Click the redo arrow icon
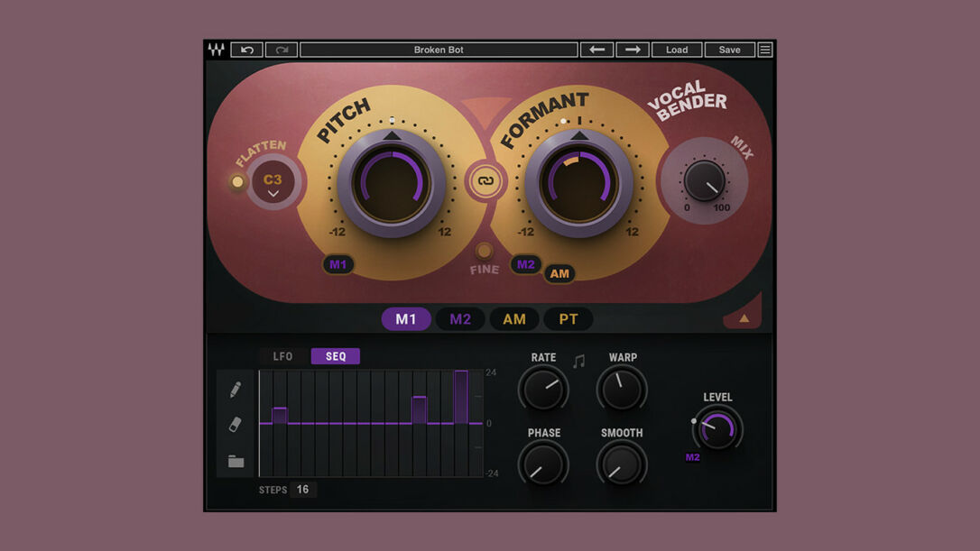Image resolution: width=980 pixels, height=551 pixels. [280, 50]
